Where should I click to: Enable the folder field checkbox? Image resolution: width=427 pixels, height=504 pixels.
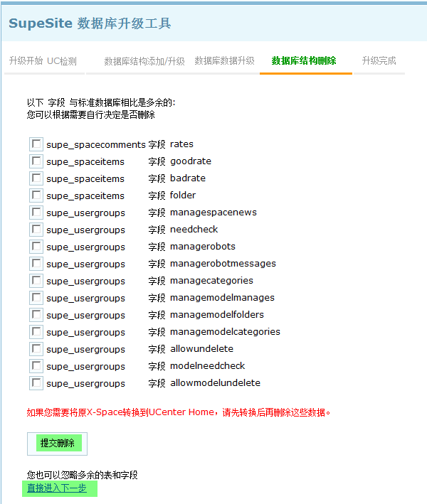pyautogui.click(x=36, y=195)
